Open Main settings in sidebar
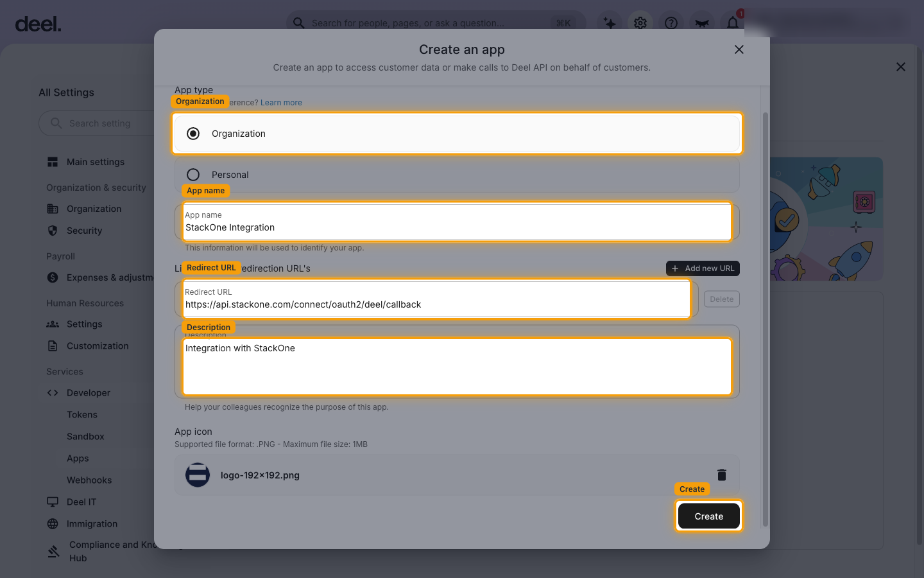The width and height of the screenshot is (924, 578). 96,162
